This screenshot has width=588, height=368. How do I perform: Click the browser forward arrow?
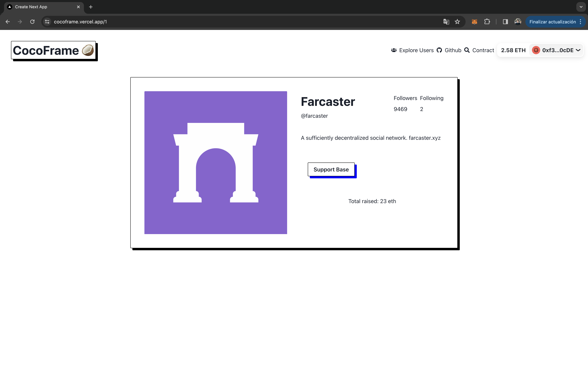pyautogui.click(x=20, y=22)
